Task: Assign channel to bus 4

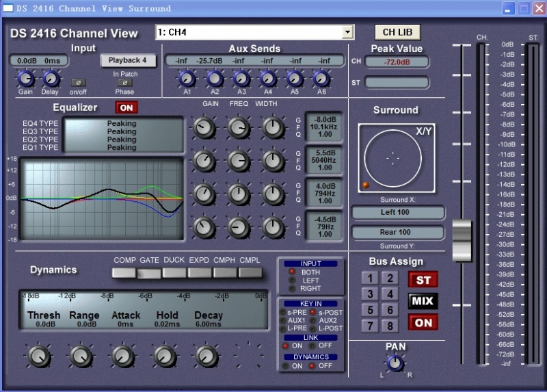Action: pyautogui.click(x=390, y=294)
